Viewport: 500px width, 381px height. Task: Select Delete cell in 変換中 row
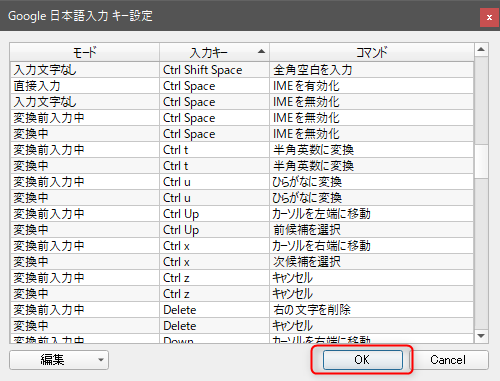[x=214, y=326]
